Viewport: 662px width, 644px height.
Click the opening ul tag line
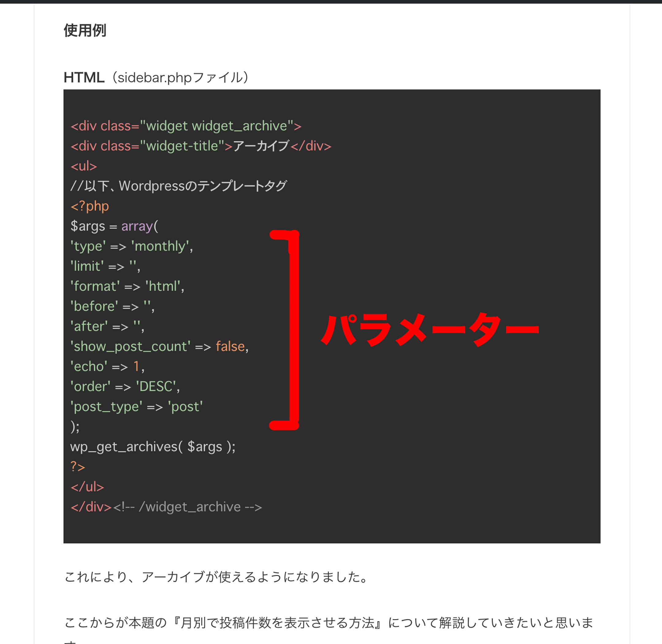83,166
